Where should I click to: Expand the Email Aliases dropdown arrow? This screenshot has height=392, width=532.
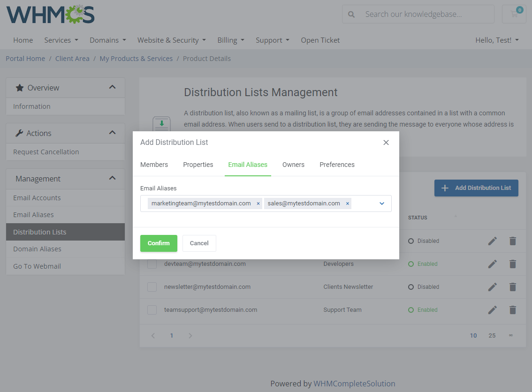382,204
